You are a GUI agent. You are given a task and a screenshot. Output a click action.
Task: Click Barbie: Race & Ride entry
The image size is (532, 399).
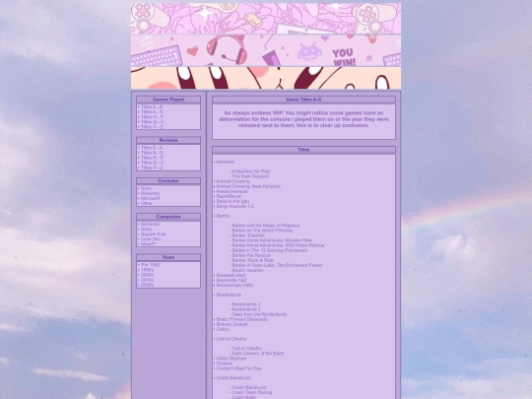(253, 260)
